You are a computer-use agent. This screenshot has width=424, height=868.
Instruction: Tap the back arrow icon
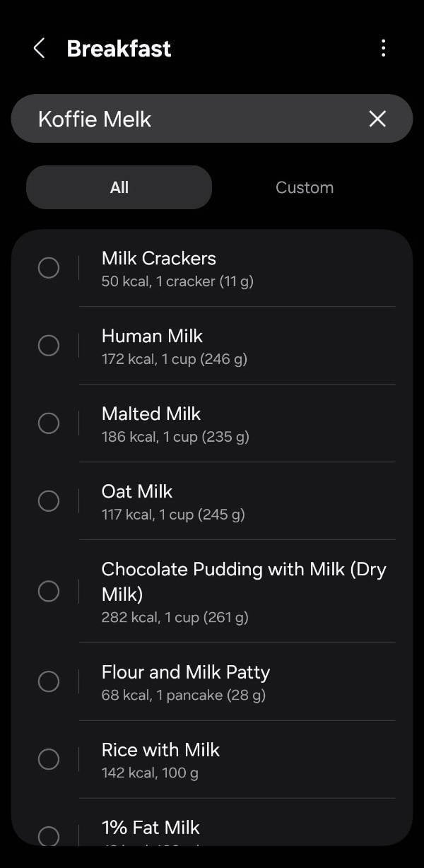click(40, 48)
